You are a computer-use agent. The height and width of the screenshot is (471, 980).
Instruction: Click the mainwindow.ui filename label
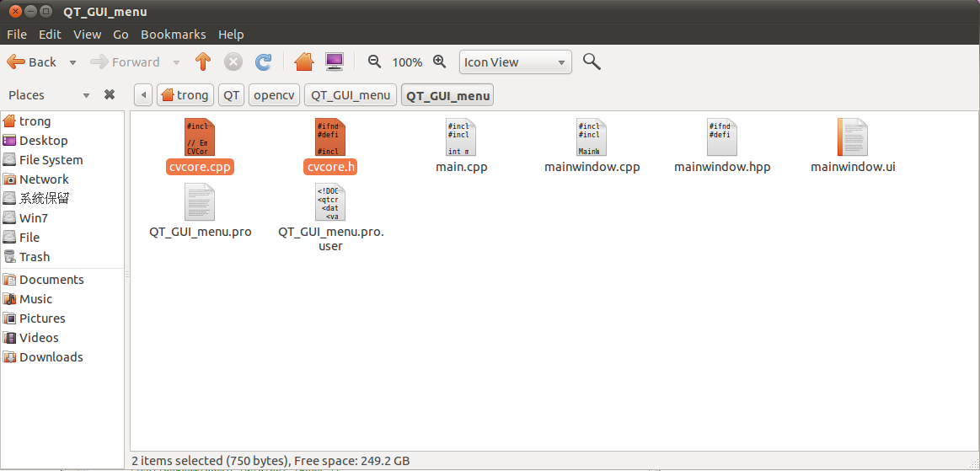coord(853,168)
